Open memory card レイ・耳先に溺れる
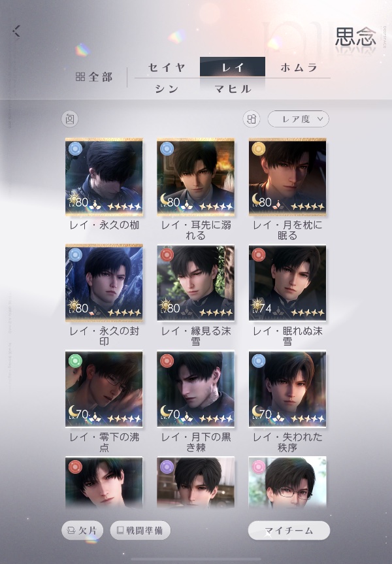Screen dimensions: 392x564 tap(195, 176)
